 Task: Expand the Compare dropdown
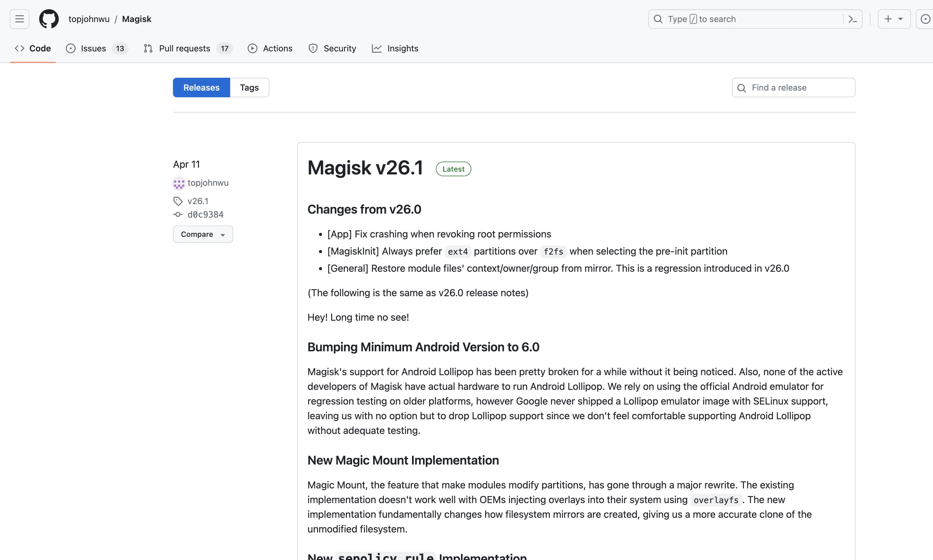(203, 234)
